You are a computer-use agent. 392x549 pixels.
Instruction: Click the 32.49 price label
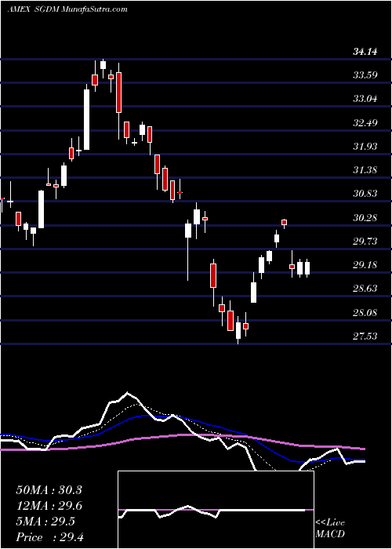(365, 123)
